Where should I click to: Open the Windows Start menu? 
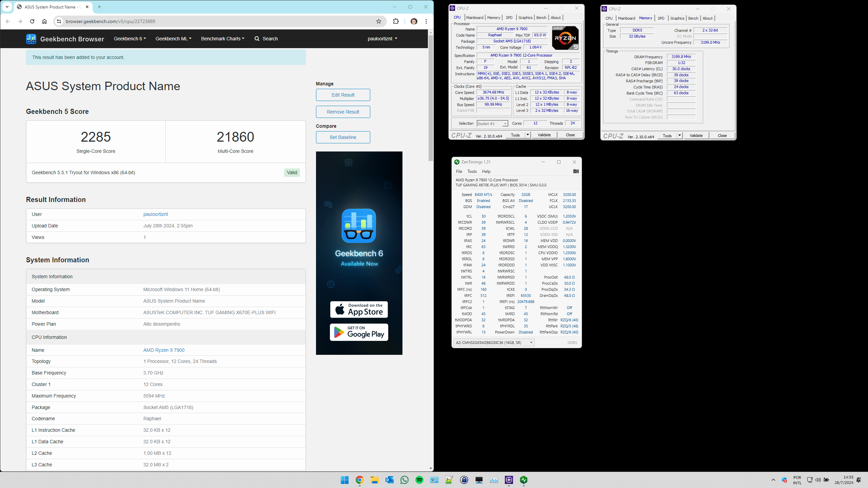(345, 480)
